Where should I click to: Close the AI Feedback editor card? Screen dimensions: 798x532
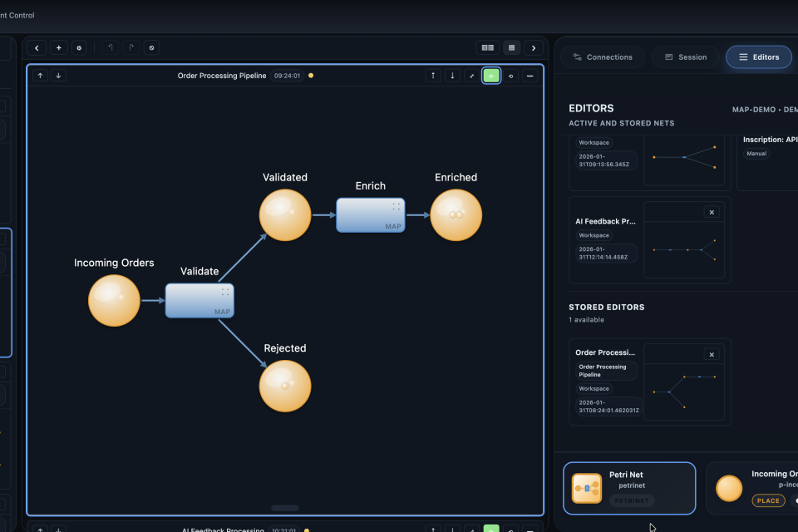coord(711,212)
